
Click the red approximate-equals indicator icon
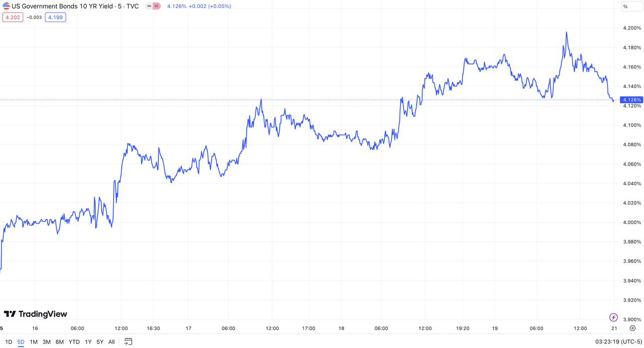point(156,7)
